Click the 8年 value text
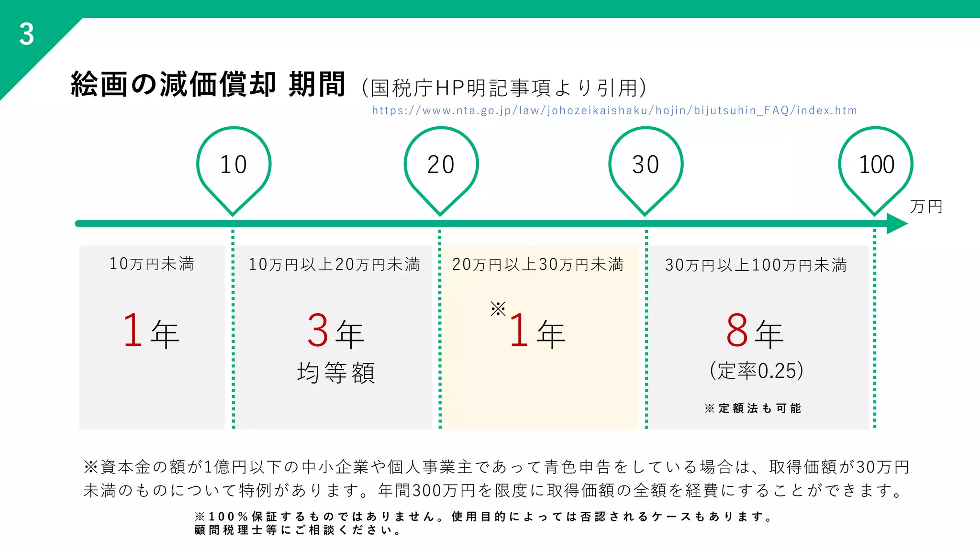This screenshot has height=551, width=980. click(755, 331)
